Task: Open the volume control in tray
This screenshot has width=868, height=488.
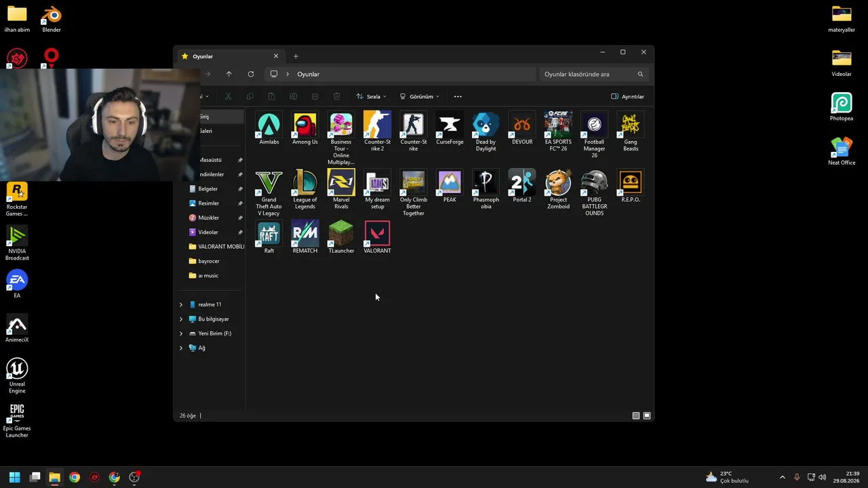Action: click(823, 477)
